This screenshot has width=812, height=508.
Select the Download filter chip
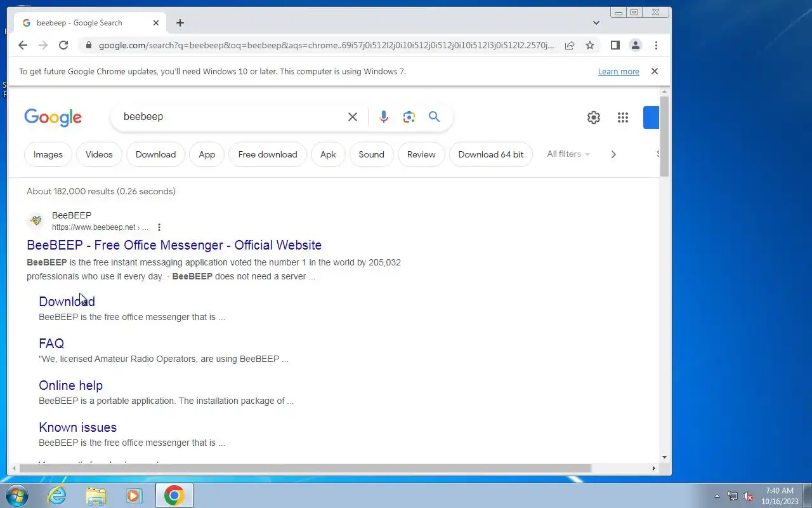pos(155,154)
